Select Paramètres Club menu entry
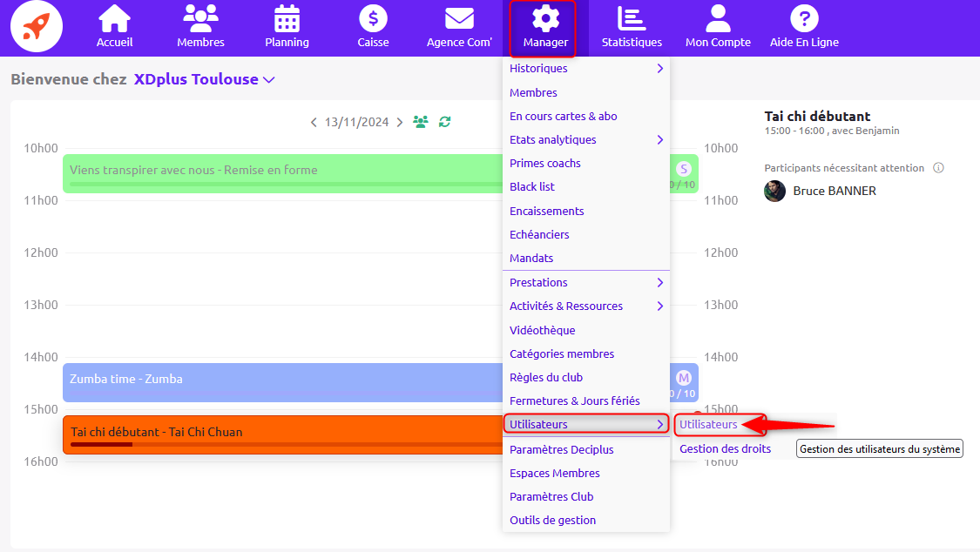The height and width of the screenshot is (552, 980). click(551, 497)
